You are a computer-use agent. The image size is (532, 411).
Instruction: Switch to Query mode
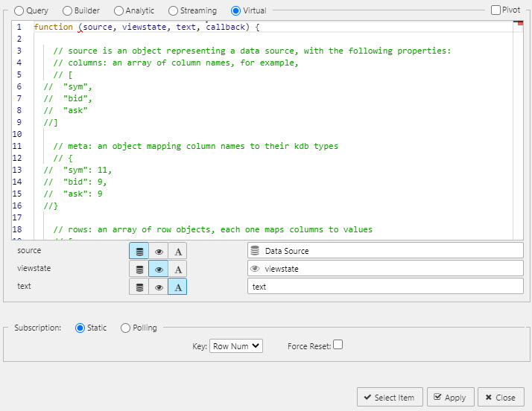coord(19,11)
